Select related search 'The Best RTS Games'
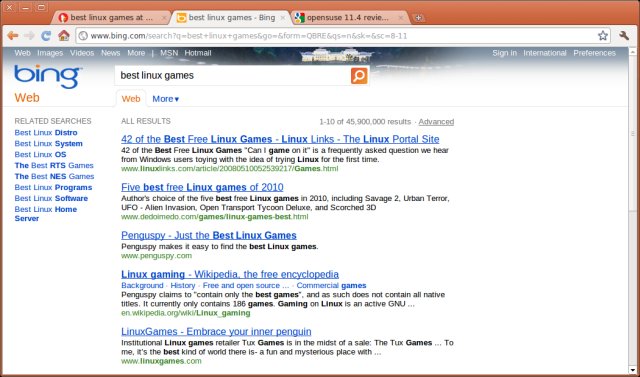The width and height of the screenshot is (640, 377). click(x=54, y=166)
